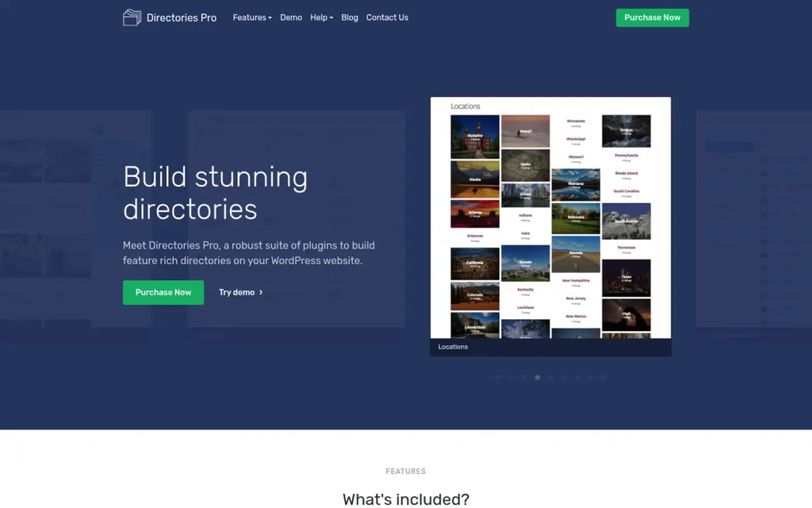The width and height of the screenshot is (812, 508).
Task: Click the Utah arch thumbnail in the slide
Action: coord(626,314)
